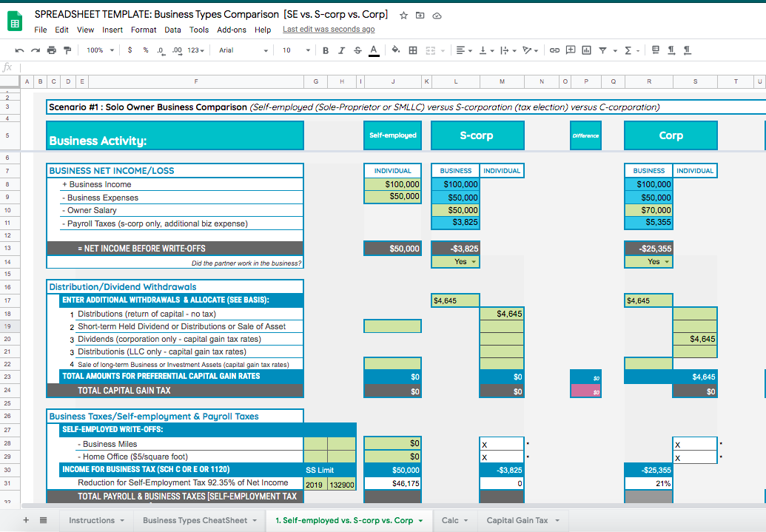Toggle bold formatting
766x532 pixels.
pos(326,50)
